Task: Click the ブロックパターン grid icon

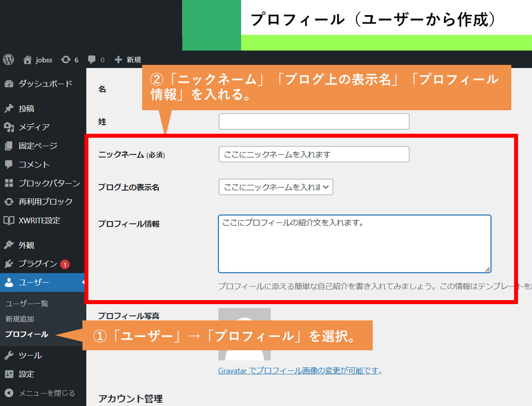Action: click(9, 183)
